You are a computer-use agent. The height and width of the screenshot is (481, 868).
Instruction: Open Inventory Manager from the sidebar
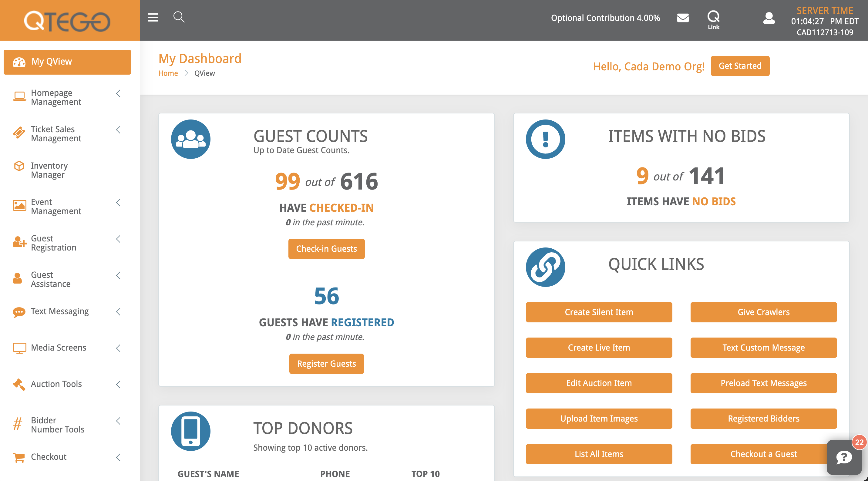(x=49, y=170)
